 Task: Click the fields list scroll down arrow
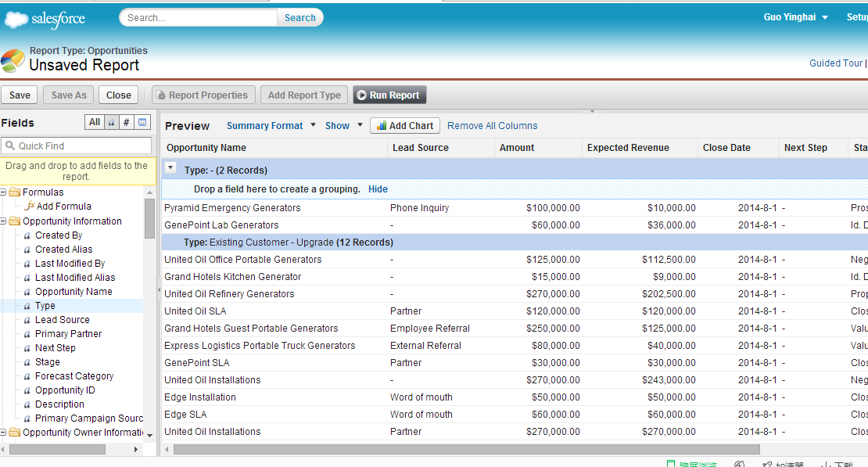[x=149, y=436]
